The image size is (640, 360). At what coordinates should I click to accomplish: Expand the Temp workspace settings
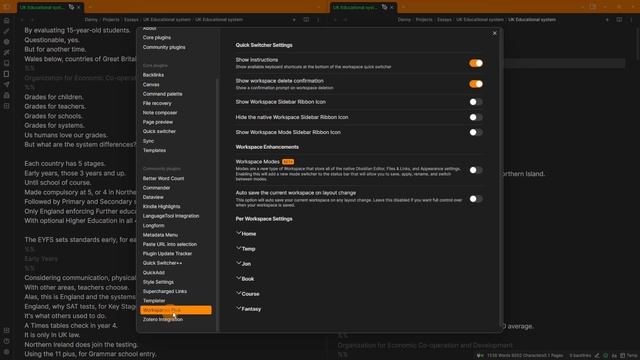[x=246, y=249]
